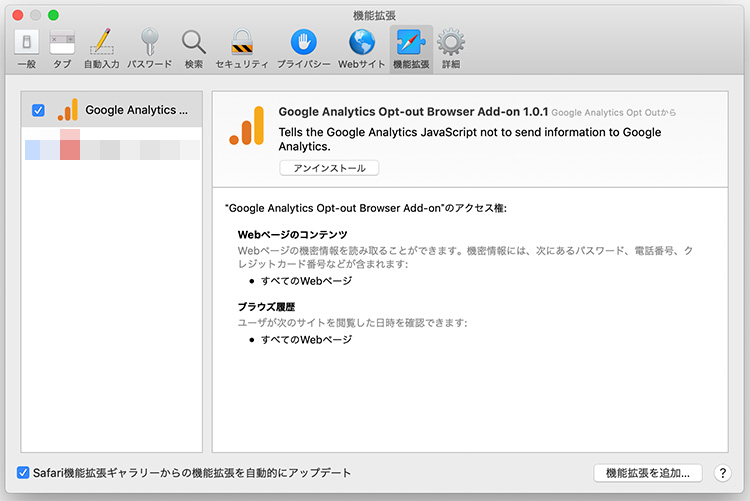The image size is (750, 501).
Task: Toggle automatic extension updates from Safari gallery
Action: coord(23,473)
